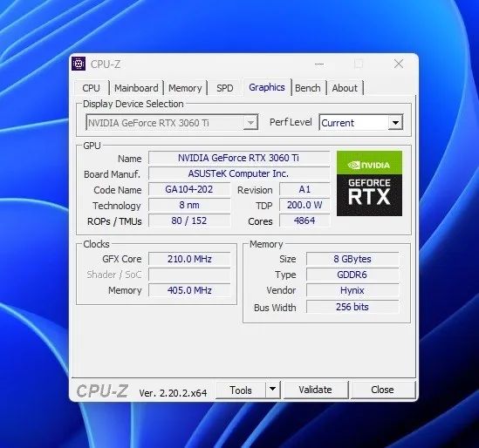
Task: Select the Graphics tab
Action: (x=267, y=87)
